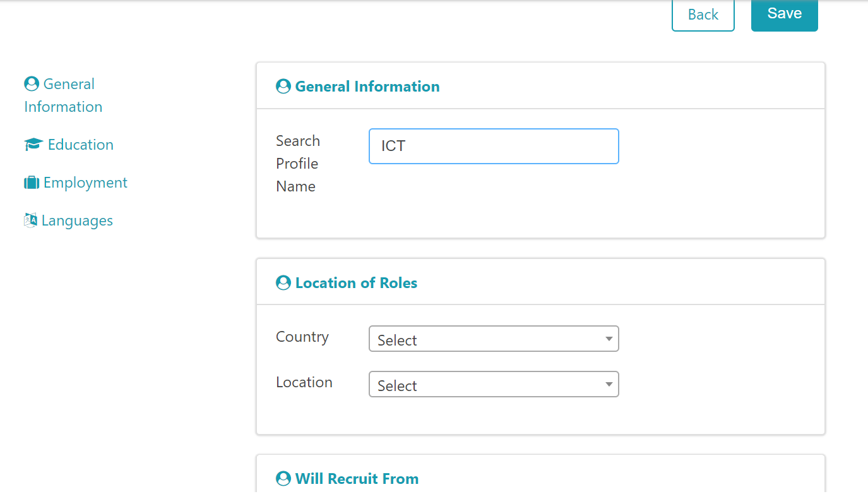Viewport: 868px width, 494px height.
Task: Click the Back button
Action: click(x=703, y=14)
